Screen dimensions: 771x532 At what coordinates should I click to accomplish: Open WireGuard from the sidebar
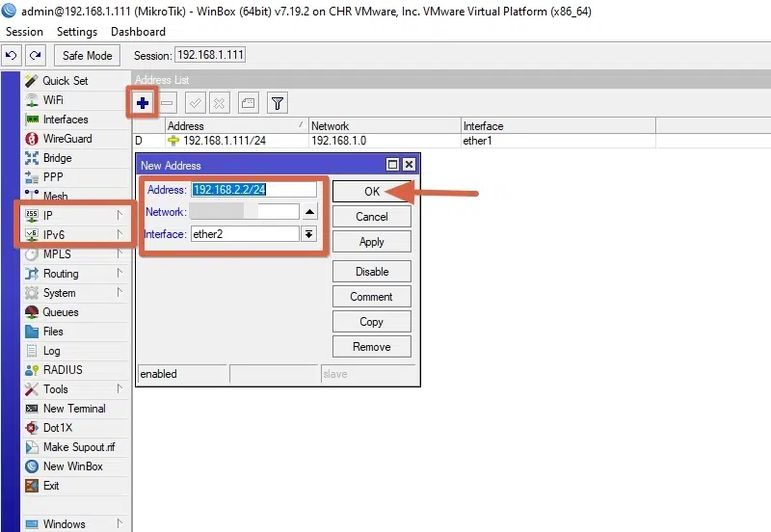(x=76, y=139)
